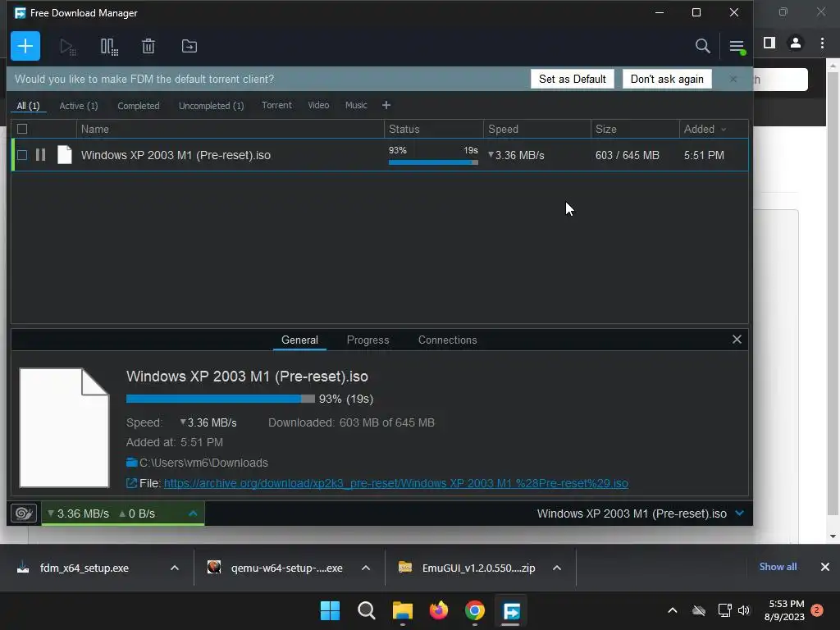Screen dimensions: 840x630
Task: Open Windows taskbar search
Action: click(367, 610)
